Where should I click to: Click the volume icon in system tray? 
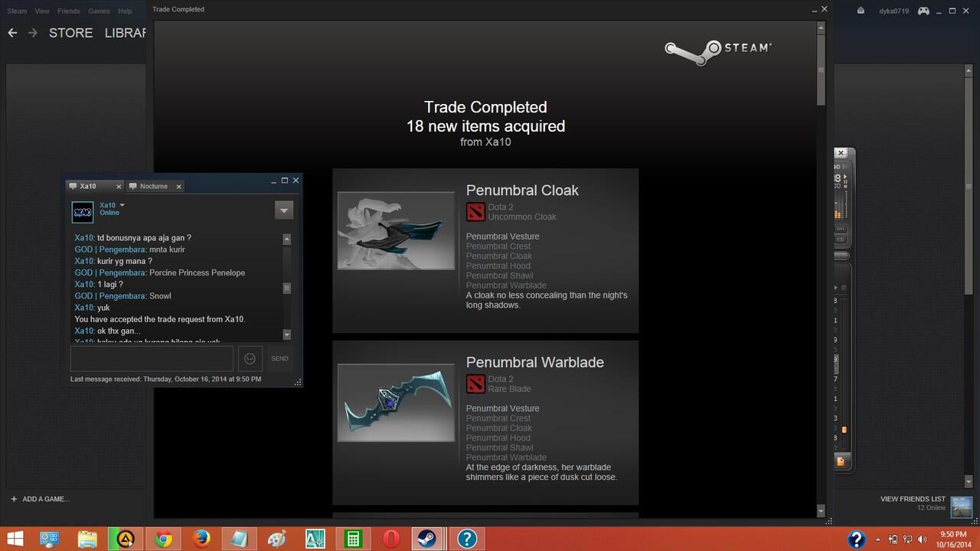pos(923,540)
